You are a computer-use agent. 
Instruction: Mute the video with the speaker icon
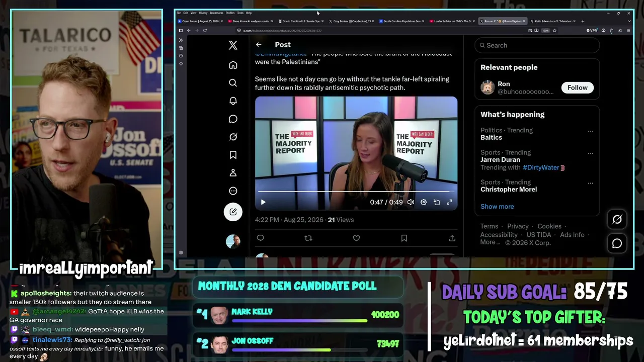click(x=411, y=202)
